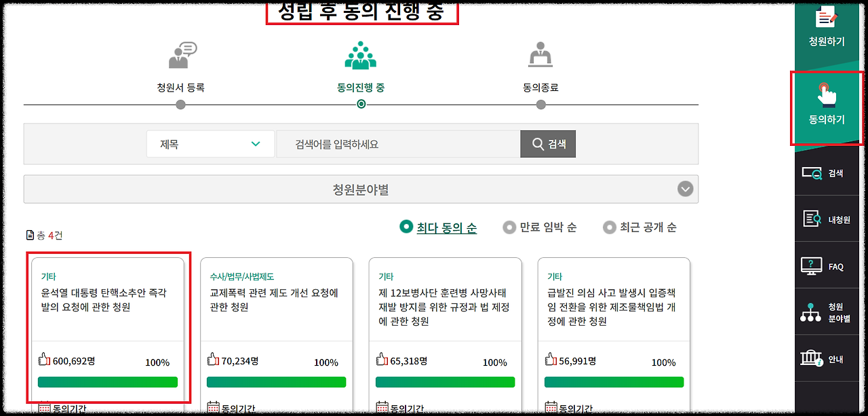
Task: Click the 교제폭력 petition progress bar
Action: 276,381
